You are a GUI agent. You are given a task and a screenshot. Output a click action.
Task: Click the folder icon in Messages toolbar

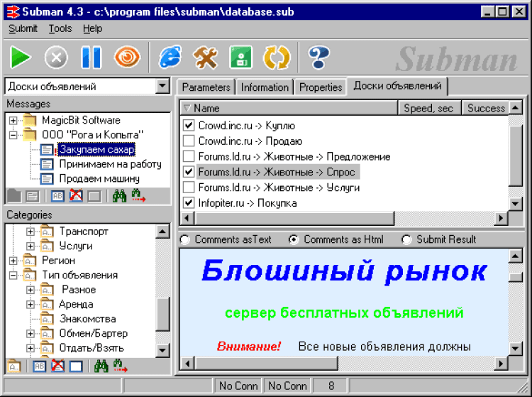[x=14, y=196]
